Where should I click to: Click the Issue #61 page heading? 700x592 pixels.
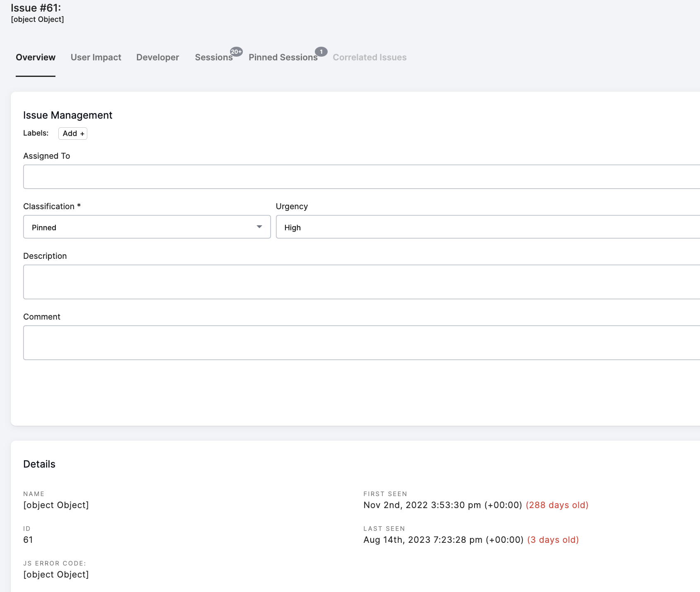pos(36,8)
